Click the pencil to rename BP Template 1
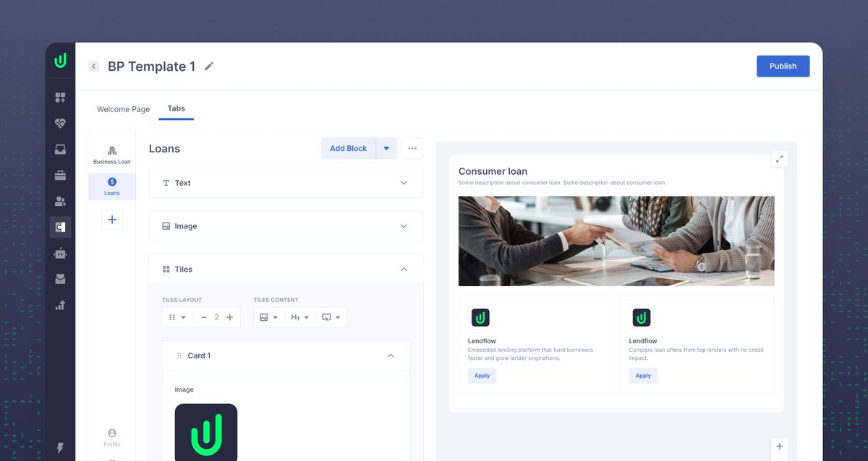The width and height of the screenshot is (868, 461). pos(209,66)
